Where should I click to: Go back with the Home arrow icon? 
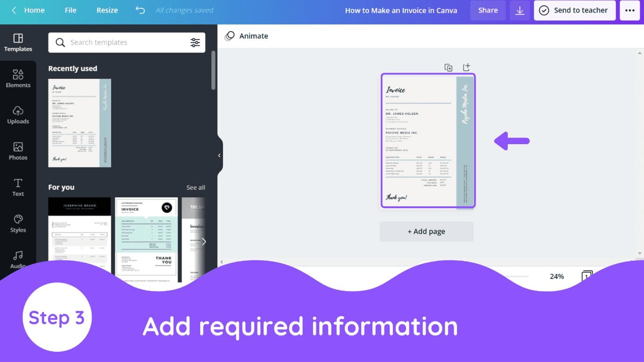(x=14, y=10)
